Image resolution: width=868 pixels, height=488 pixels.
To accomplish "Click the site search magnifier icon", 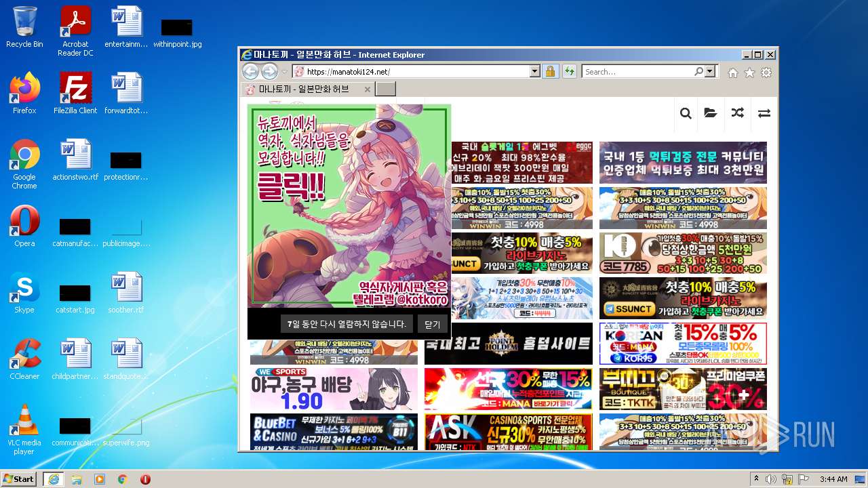I will point(686,113).
